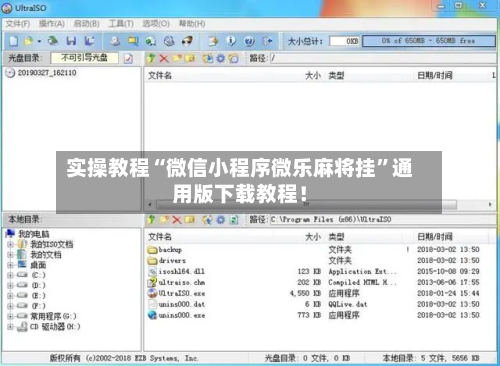Click the Open image folder icon

[x=29, y=41]
